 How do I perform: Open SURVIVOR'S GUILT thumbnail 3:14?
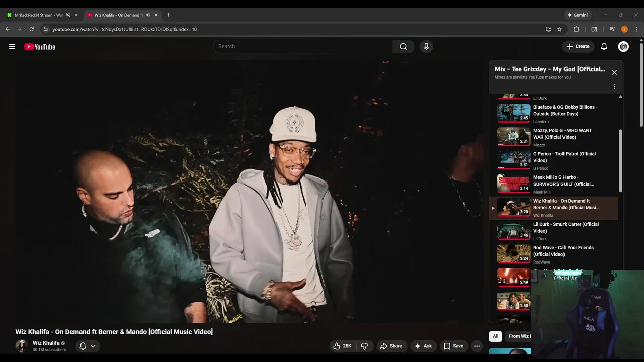tap(514, 184)
